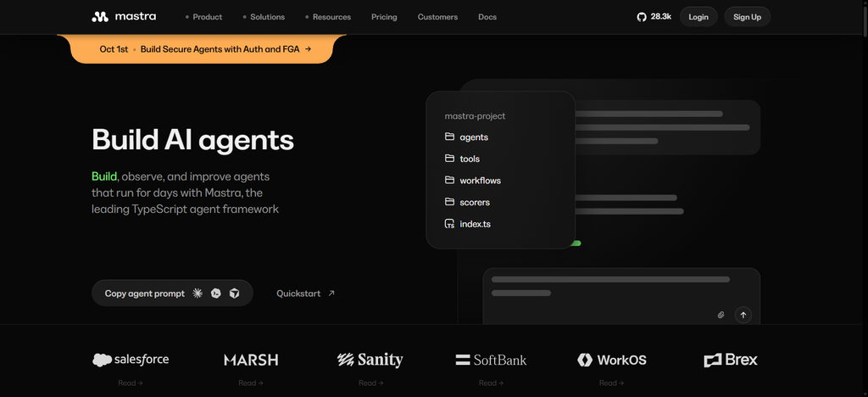
Task: Select the agents folder row
Action: tap(466, 137)
